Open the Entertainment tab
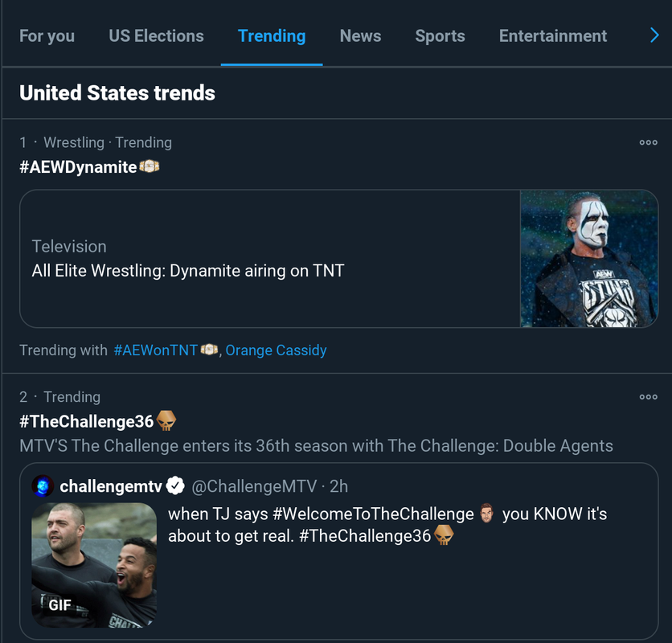672x643 pixels. (x=552, y=36)
